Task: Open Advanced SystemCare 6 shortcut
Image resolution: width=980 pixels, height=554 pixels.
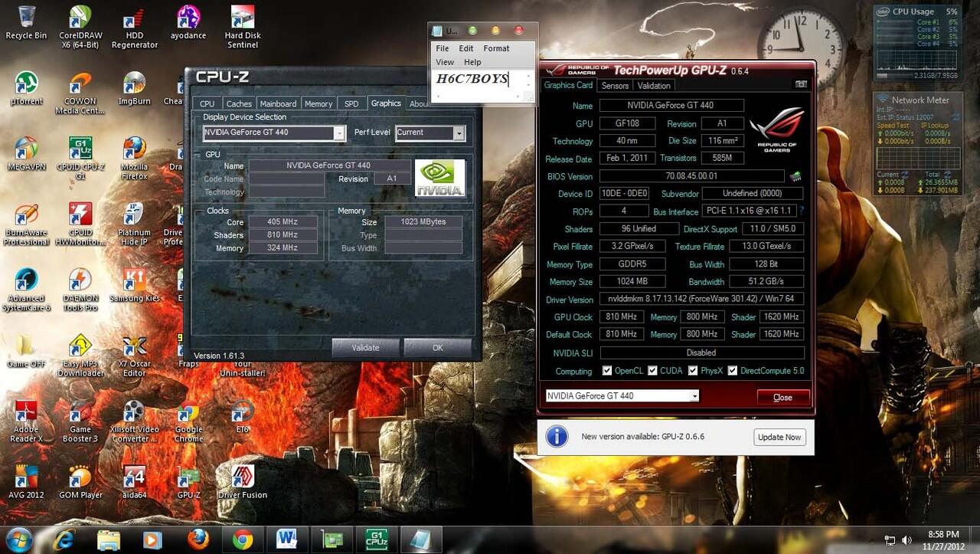Action: click(26, 290)
